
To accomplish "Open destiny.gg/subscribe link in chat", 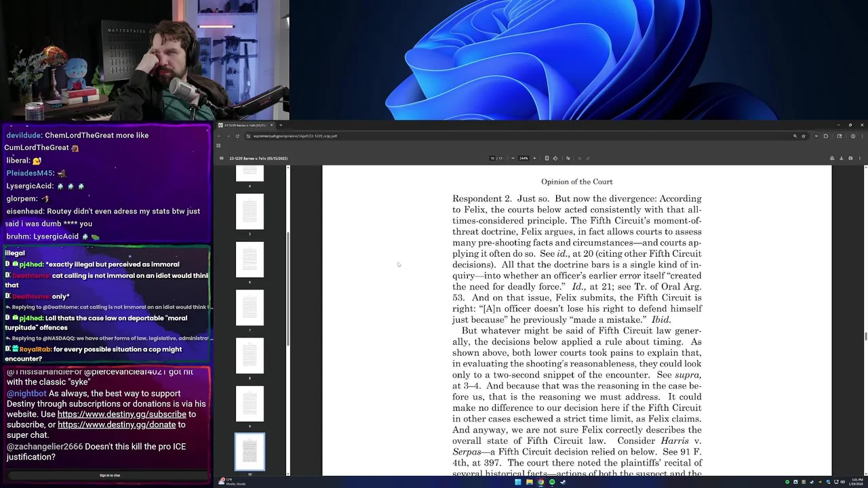I will pyautogui.click(x=121, y=414).
